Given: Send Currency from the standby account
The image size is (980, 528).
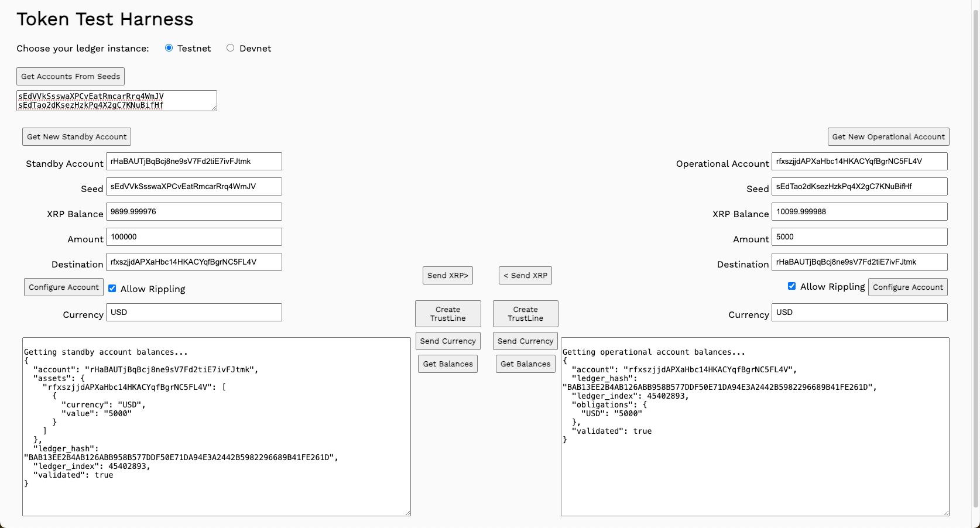Looking at the screenshot, I should click(x=448, y=341).
